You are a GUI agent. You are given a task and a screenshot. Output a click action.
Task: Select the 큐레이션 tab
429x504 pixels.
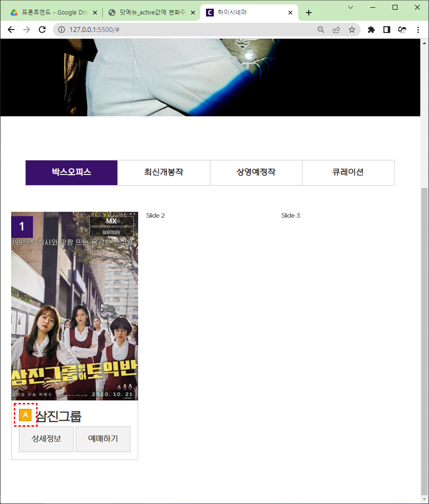point(348,173)
